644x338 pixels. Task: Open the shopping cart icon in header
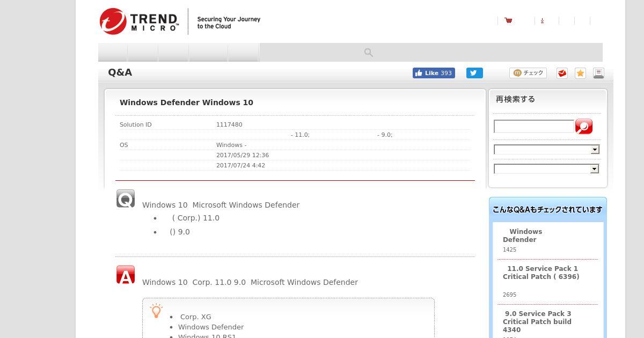pos(508,20)
